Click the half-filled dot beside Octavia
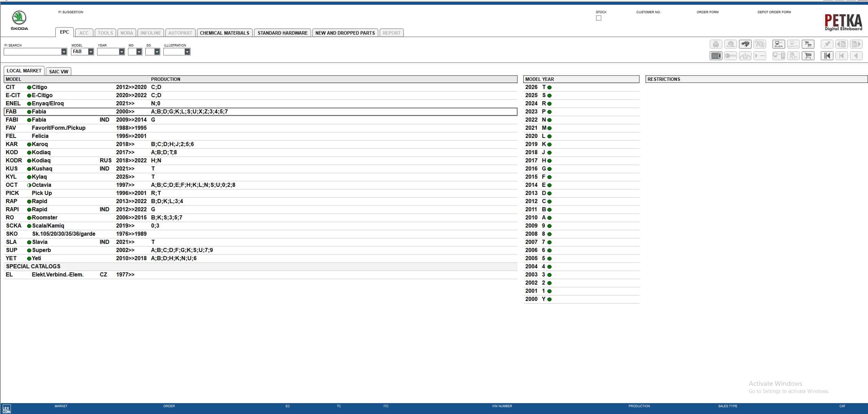The width and height of the screenshot is (868, 414). (29, 185)
